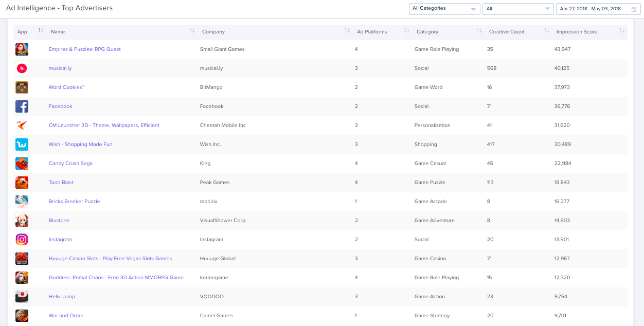Click the Game Strategy category cell
The height and width of the screenshot is (326, 644).
point(432,316)
